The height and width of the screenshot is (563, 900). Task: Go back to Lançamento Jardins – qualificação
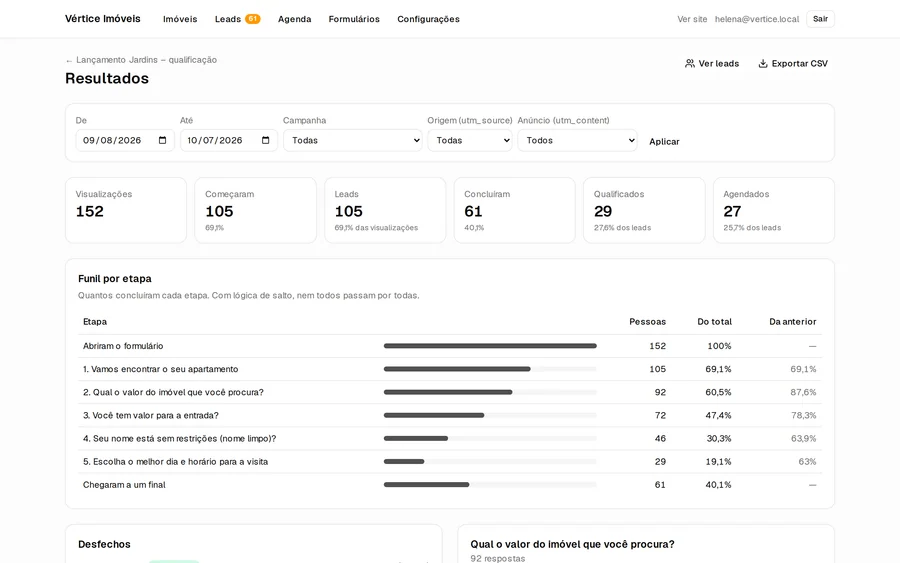point(141,60)
